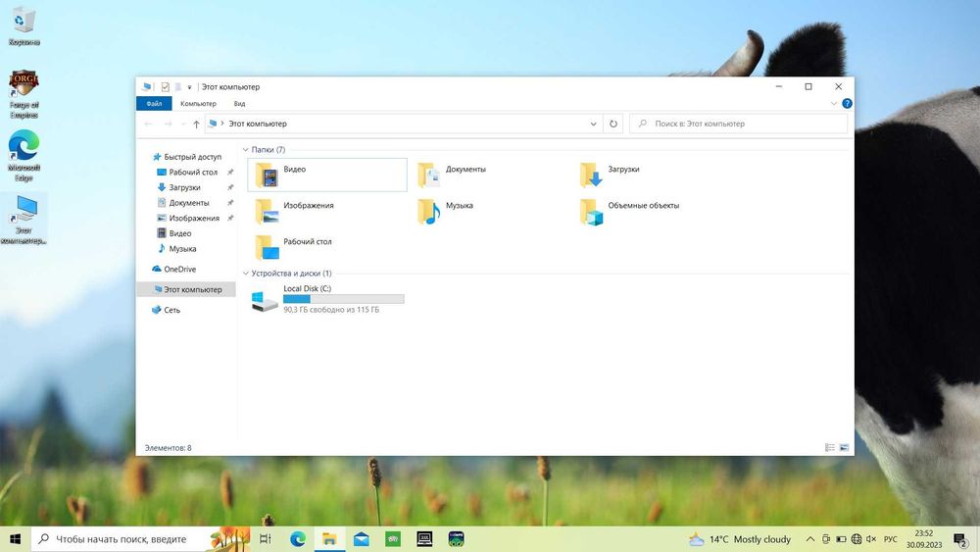Expand the ribbon with the chevron

coord(833,104)
